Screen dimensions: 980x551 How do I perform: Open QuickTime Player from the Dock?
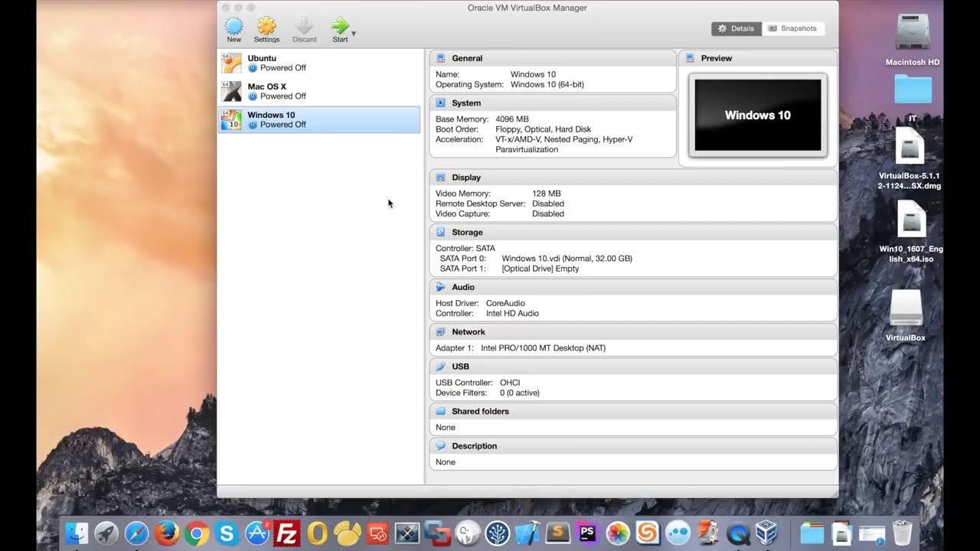tap(738, 533)
